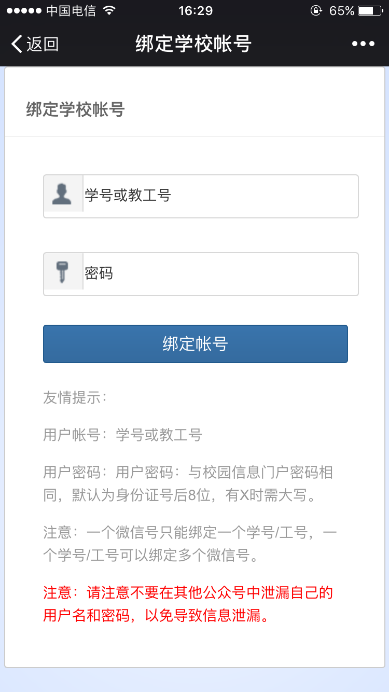
Task: Tap the red warning notice text
Action: [188, 604]
